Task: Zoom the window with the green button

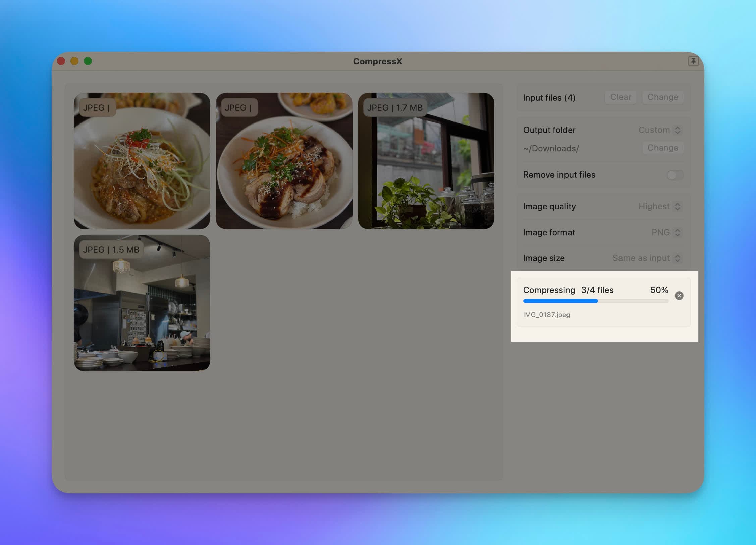Action: [88, 61]
